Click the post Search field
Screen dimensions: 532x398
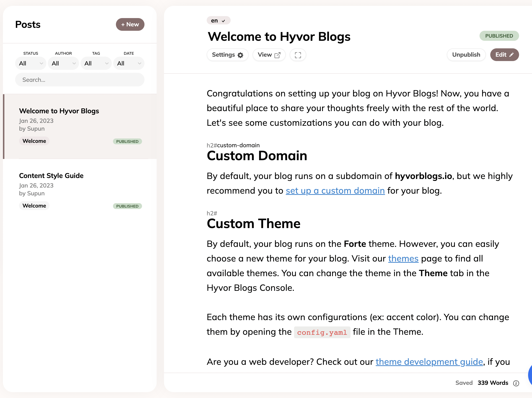[x=80, y=80]
